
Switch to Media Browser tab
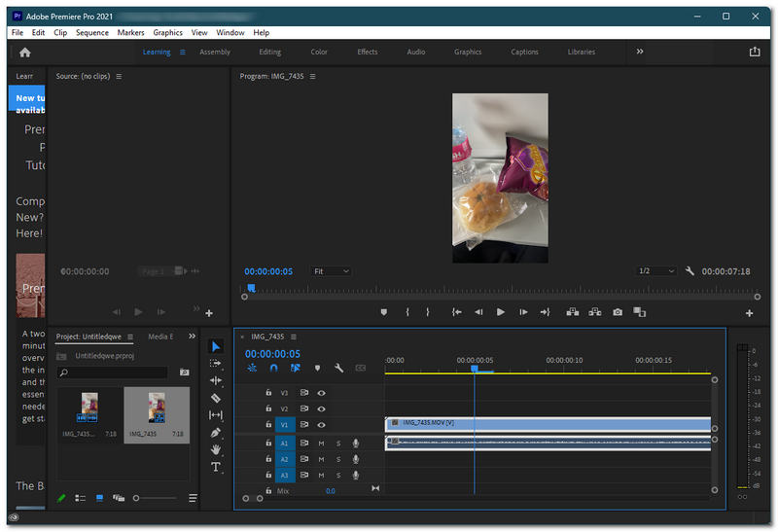[160, 337]
